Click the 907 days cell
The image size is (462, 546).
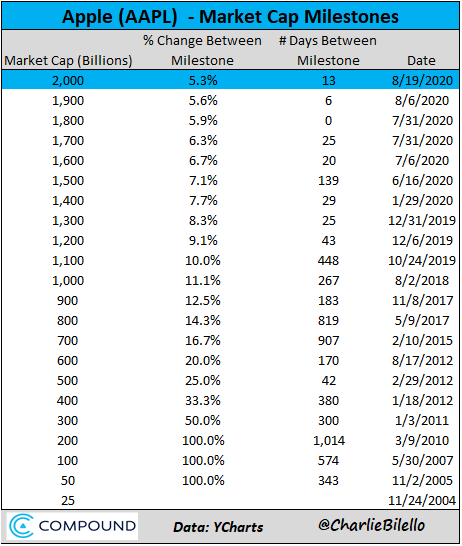(328, 341)
